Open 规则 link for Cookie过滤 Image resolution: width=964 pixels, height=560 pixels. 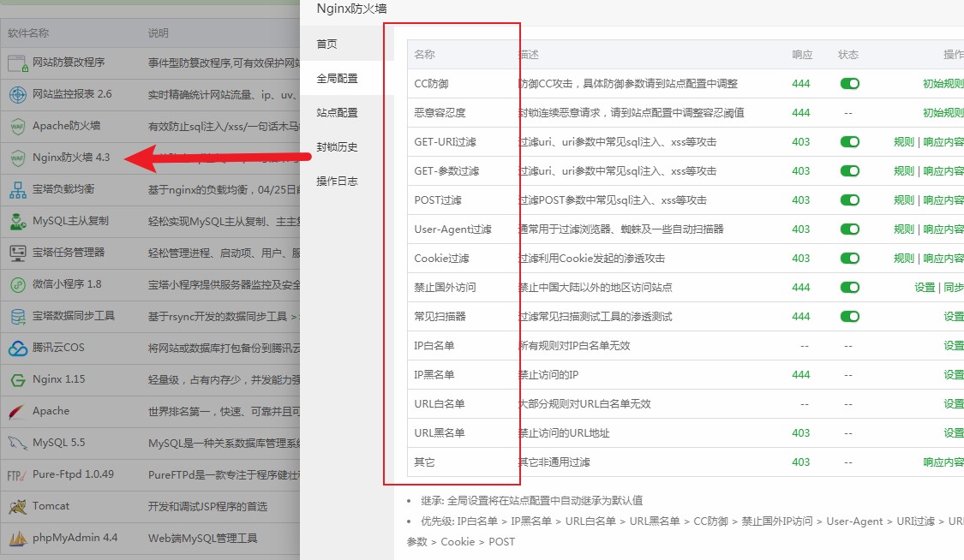904,259
